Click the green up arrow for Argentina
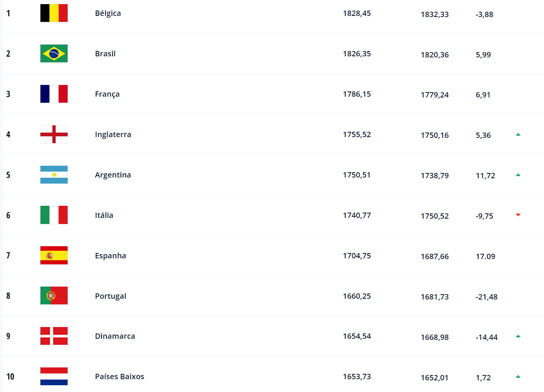The image size is (544, 392). pyautogui.click(x=518, y=175)
